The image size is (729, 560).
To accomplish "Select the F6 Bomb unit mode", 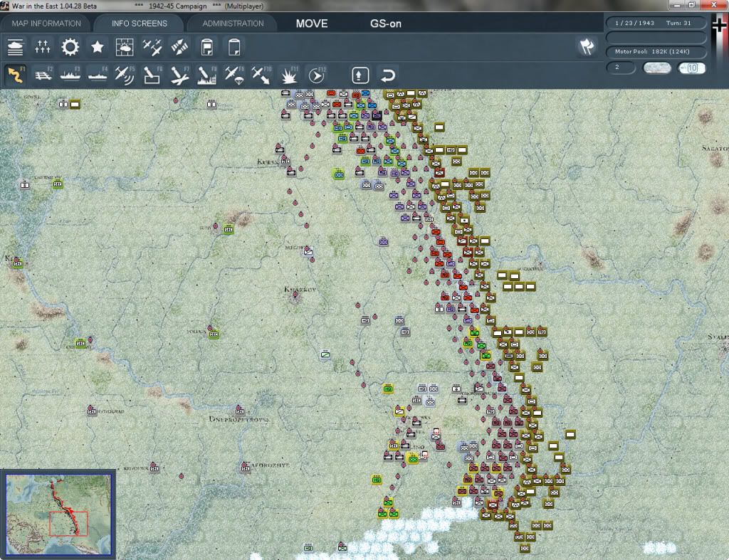I will click(x=152, y=75).
